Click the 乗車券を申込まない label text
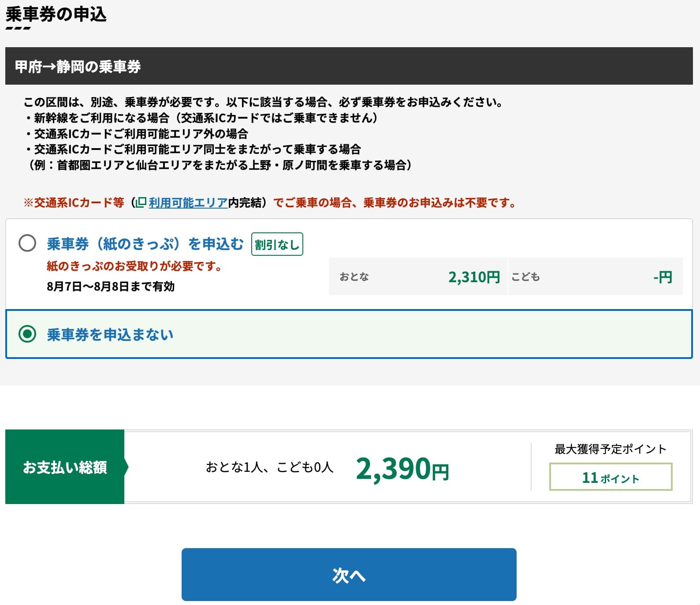Image resolution: width=700 pixels, height=605 pixels. tap(110, 334)
